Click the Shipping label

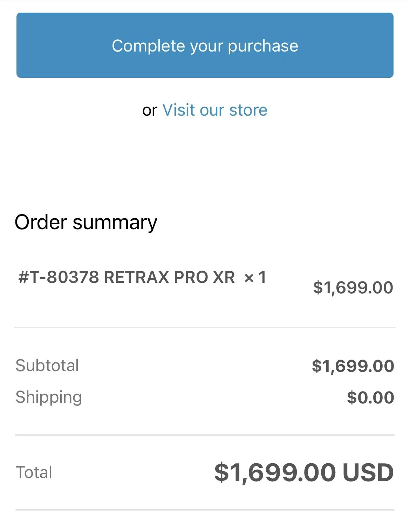coord(49,397)
